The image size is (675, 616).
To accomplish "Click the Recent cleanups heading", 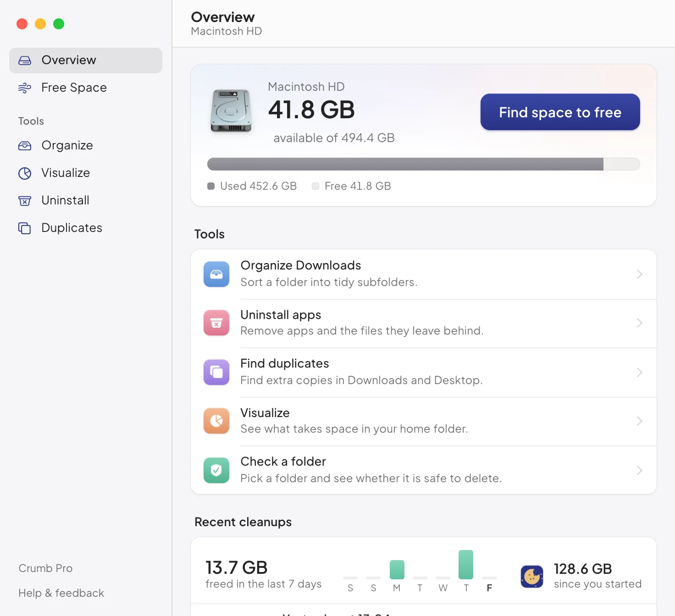I will pyautogui.click(x=243, y=522).
